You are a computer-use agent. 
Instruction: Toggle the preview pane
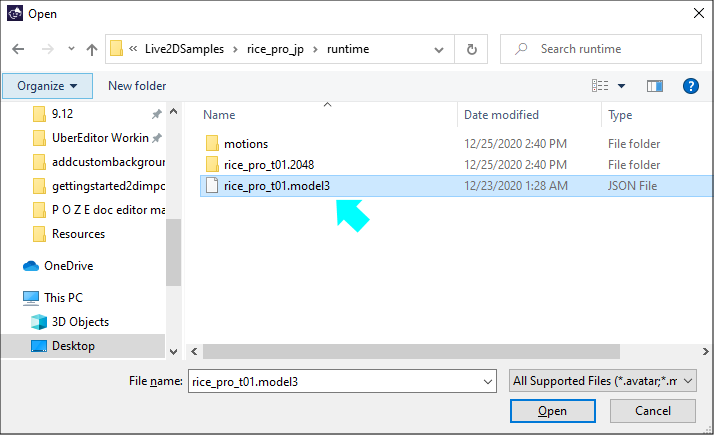[x=655, y=86]
